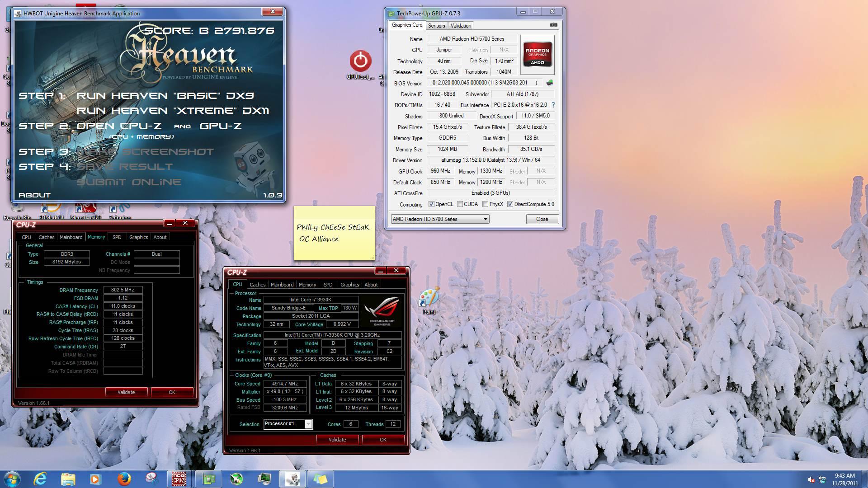The width and height of the screenshot is (868, 488).
Task: Click the taskbar clock showing 9:43 AM
Action: pos(844,479)
